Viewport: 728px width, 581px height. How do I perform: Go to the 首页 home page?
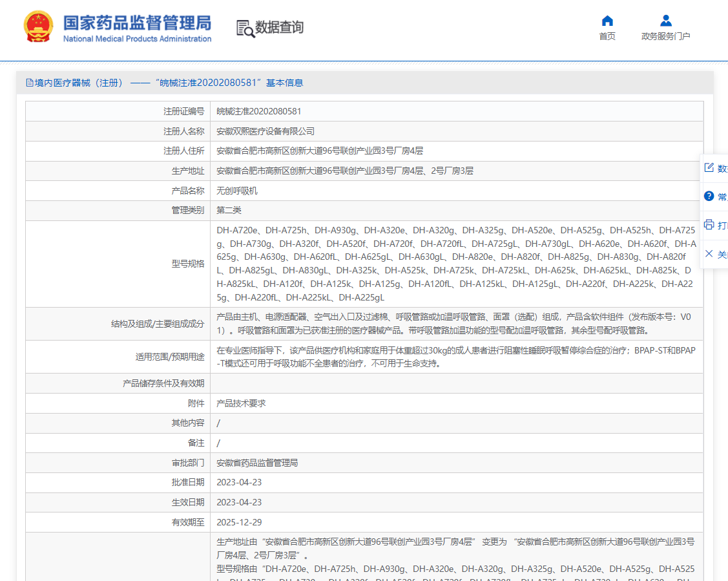tap(607, 28)
